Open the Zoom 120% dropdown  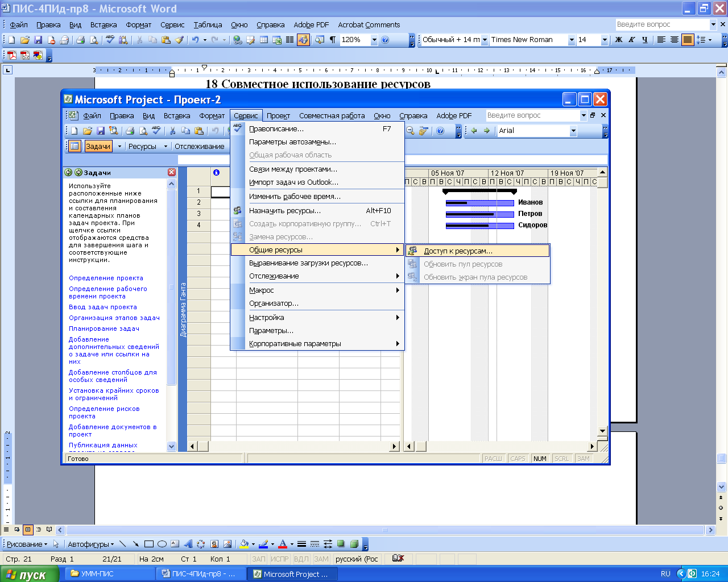374,40
